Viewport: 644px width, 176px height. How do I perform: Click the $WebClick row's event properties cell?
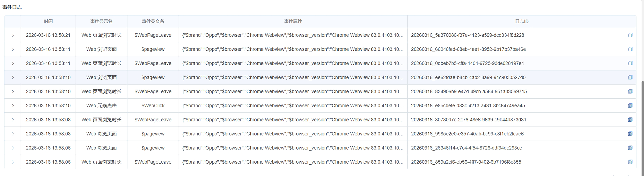click(x=293, y=106)
